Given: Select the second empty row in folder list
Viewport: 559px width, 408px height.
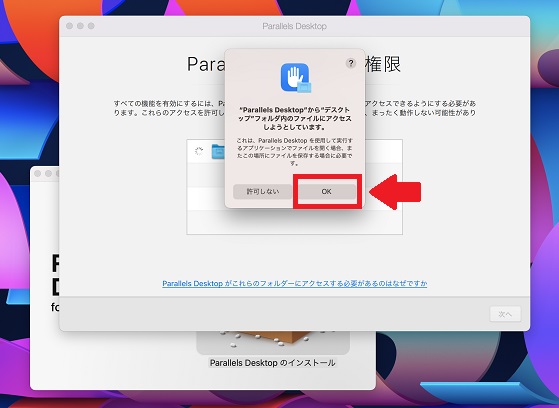Looking at the screenshot, I should pyautogui.click(x=294, y=199).
